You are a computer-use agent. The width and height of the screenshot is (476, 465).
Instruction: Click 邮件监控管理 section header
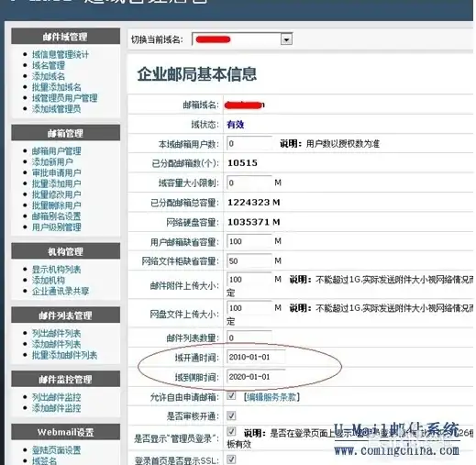(65, 379)
